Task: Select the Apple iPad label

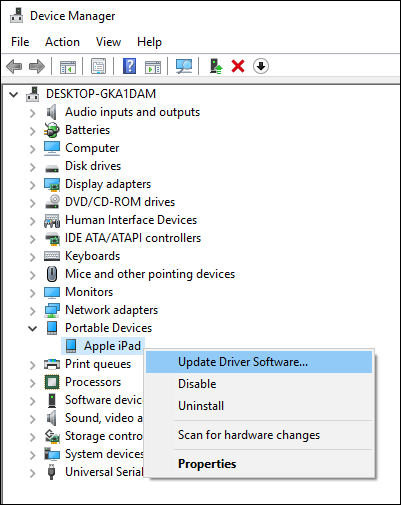Action: pyautogui.click(x=112, y=346)
